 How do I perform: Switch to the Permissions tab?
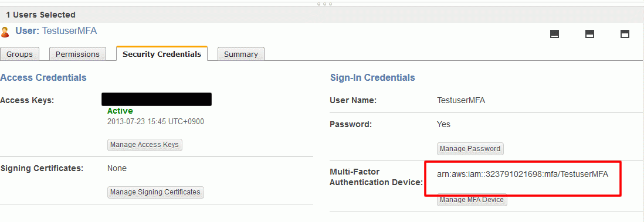[77, 54]
